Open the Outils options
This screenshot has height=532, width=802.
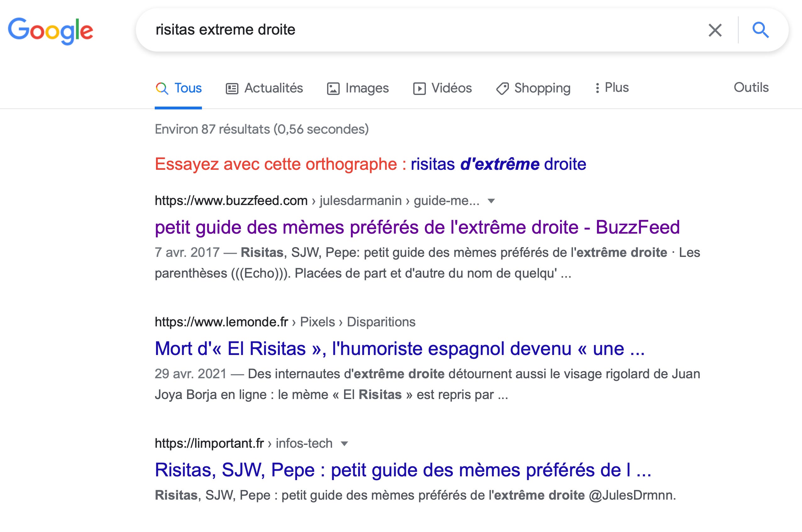[x=751, y=87]
